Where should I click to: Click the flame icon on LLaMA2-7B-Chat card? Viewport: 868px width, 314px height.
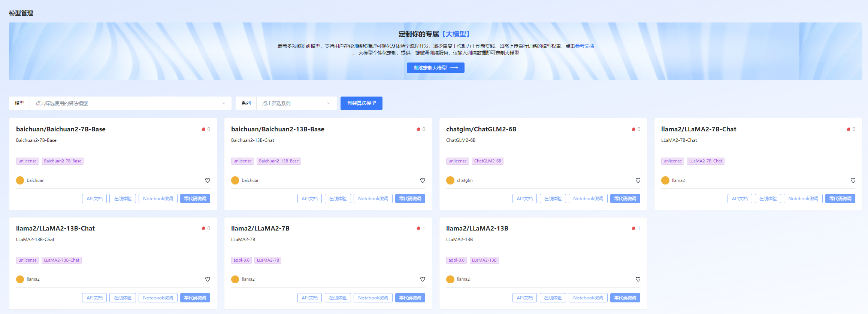click(849, 129)
